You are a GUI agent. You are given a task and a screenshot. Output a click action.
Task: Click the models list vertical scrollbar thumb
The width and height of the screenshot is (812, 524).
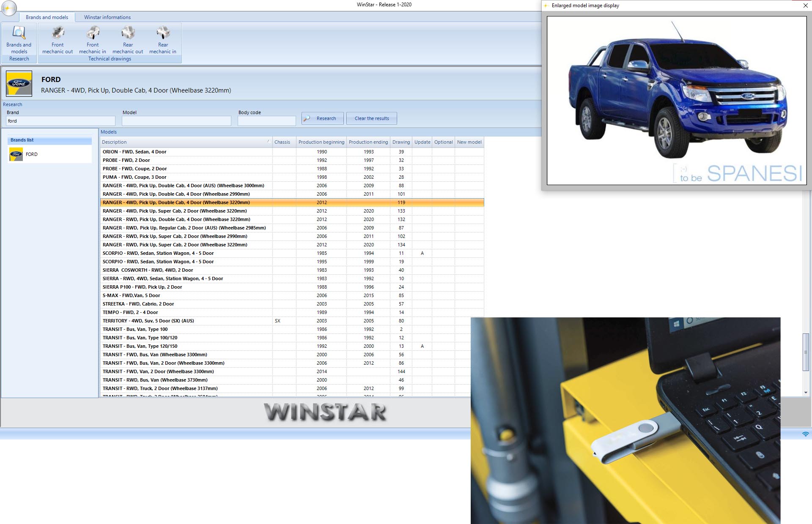click(806, 352)
